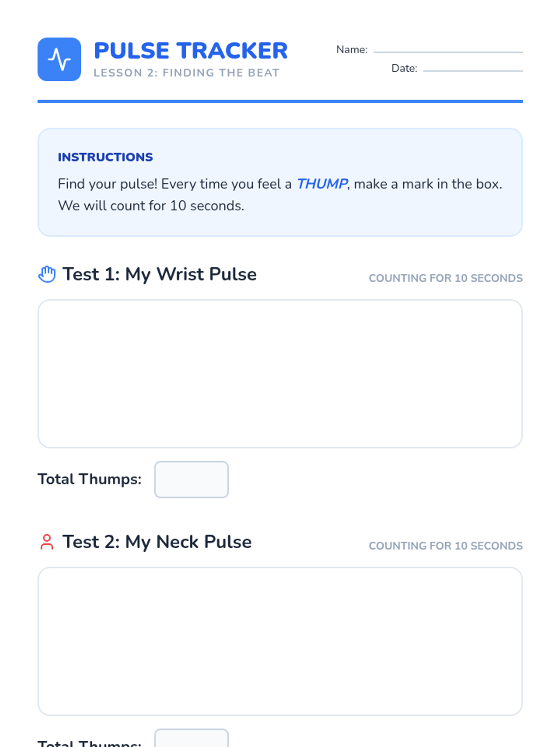Click the 'Lesson 2: Finding the Beat' subtitle

[x=186, y=73]
